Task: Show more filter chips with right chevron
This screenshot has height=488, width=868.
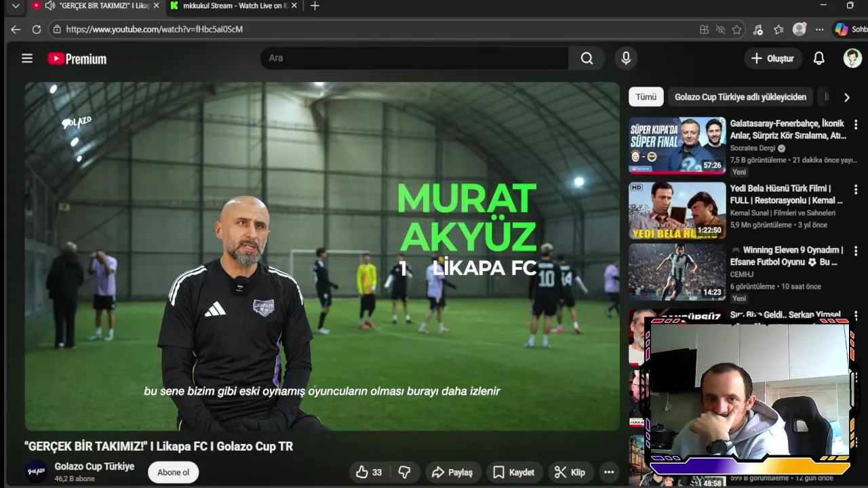Action: [846, 97]
